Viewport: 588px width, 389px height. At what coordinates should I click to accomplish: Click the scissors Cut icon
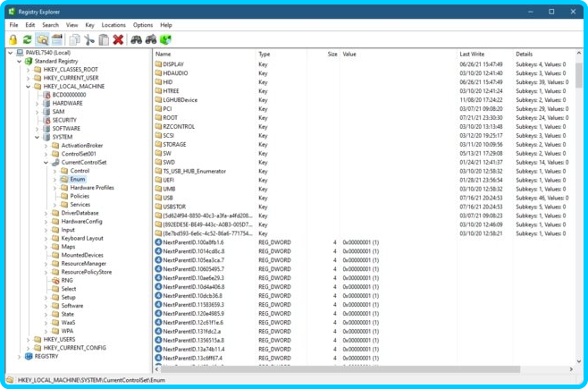click(89, 39)
